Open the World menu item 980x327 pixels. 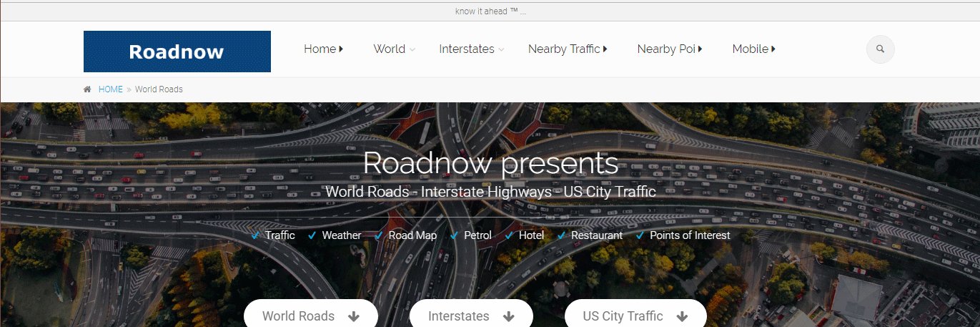click(390, 49)
